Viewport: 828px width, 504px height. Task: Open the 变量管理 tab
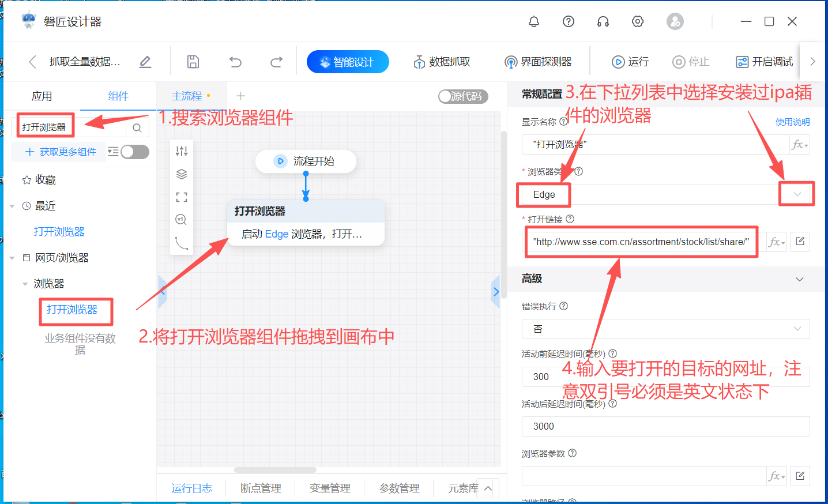point(330,488)
